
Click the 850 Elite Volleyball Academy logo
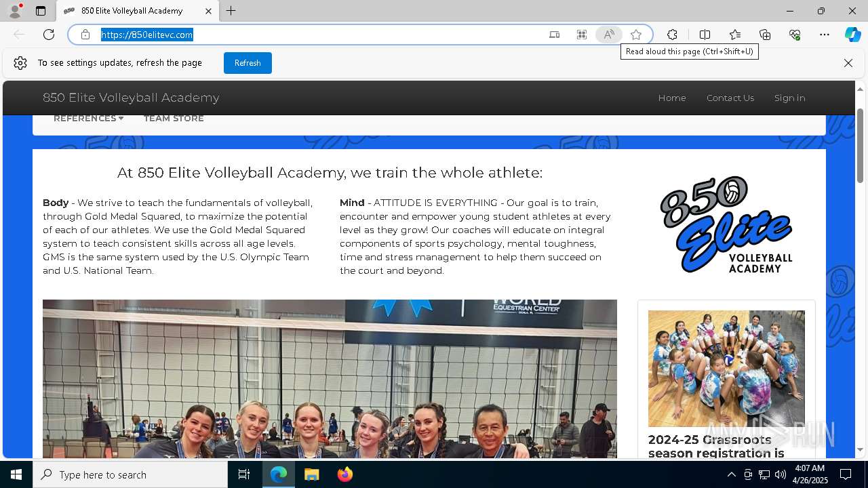pos(726,224)
